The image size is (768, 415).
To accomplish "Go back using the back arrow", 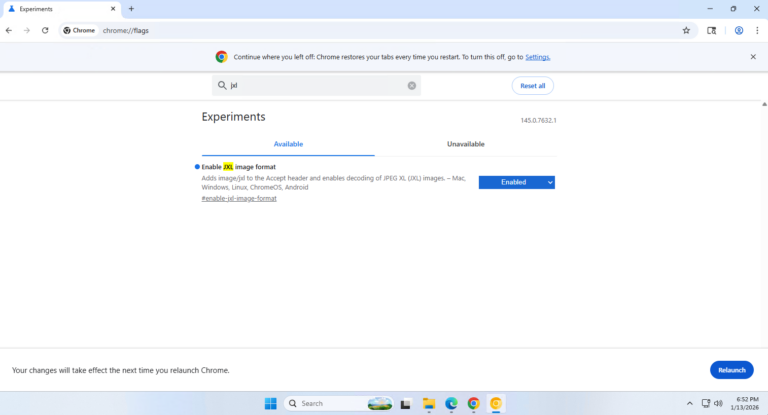I will coord(9,30).
